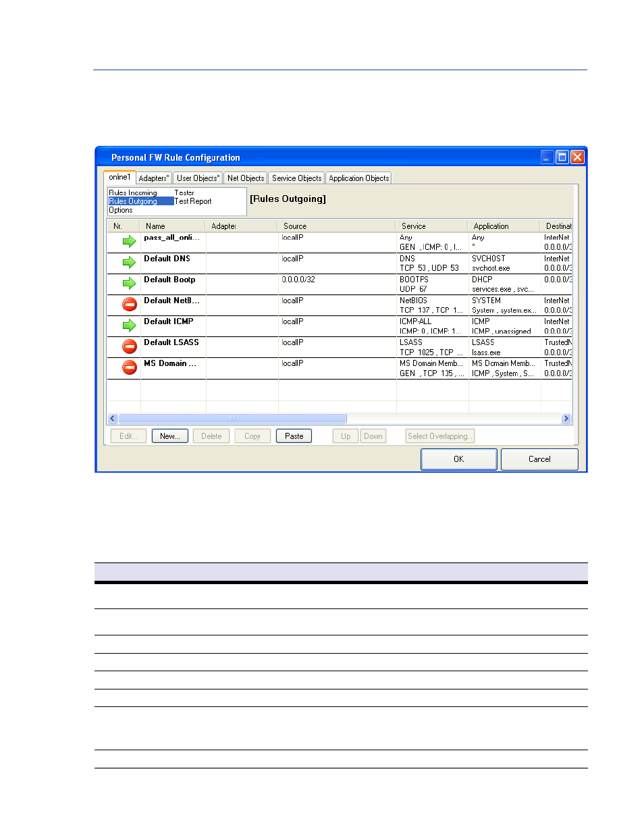This screenshot has height=834, width=644.
Task: Click green allow arrow of Default DNS rule
Action: 129,263
